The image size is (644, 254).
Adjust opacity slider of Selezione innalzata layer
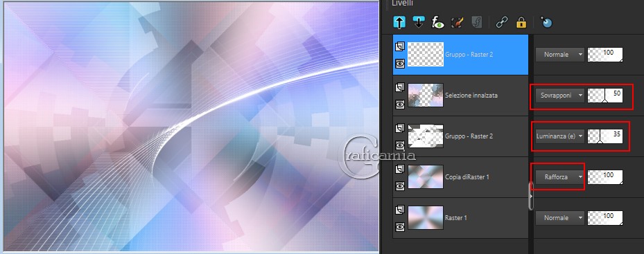coord(605,96)
